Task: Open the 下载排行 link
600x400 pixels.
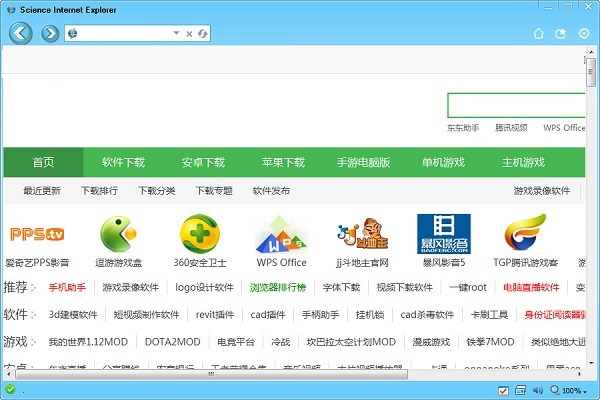Action: [99, 191]
